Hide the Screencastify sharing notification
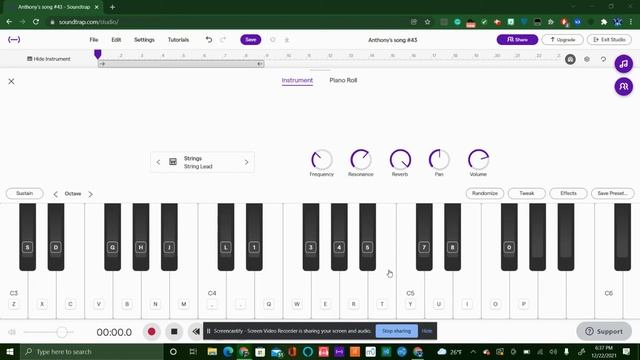640x360 pixels. [427, 331]
